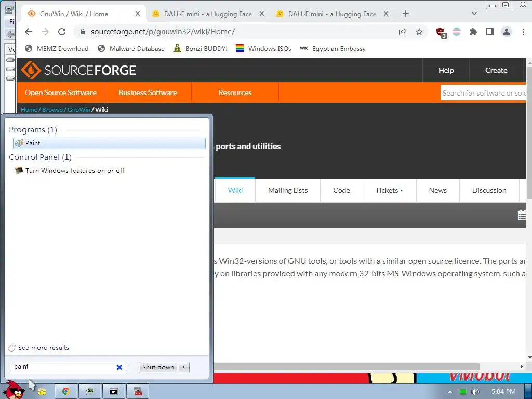Screen dimensions: 532x399
Task: Click the share page icon
Action: coord(403,32)
